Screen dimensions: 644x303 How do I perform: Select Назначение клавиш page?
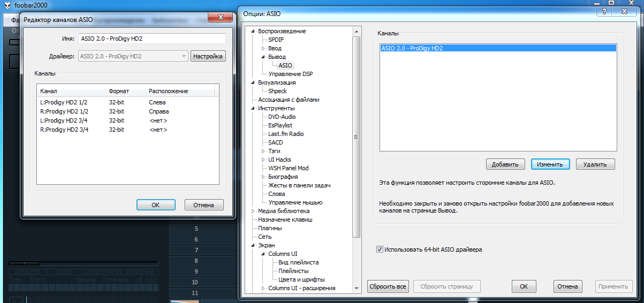click(285, 219)
